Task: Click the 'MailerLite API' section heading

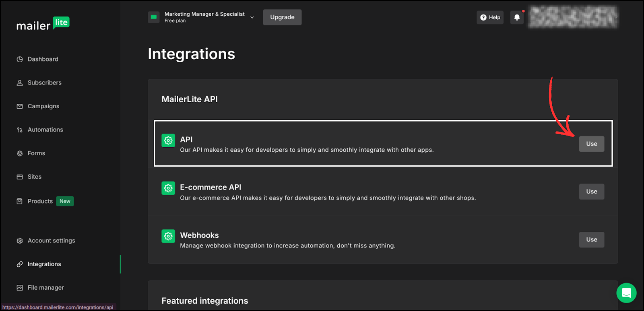Action: coord(190,99)
